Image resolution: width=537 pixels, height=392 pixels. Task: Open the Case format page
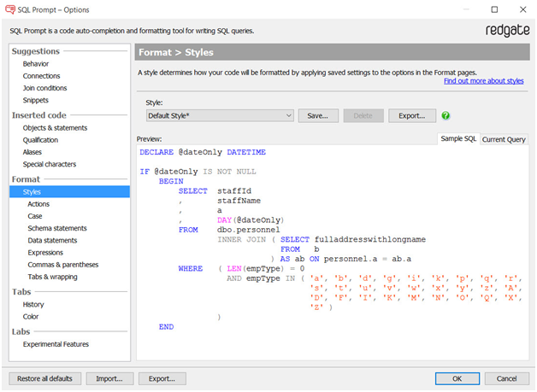pos(35,216)
